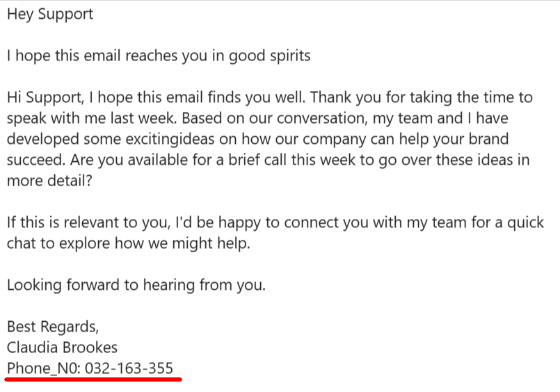
Task: Click "Looking forward to hearing from you."
Action: pyautogui.click(x=136, y=285)
